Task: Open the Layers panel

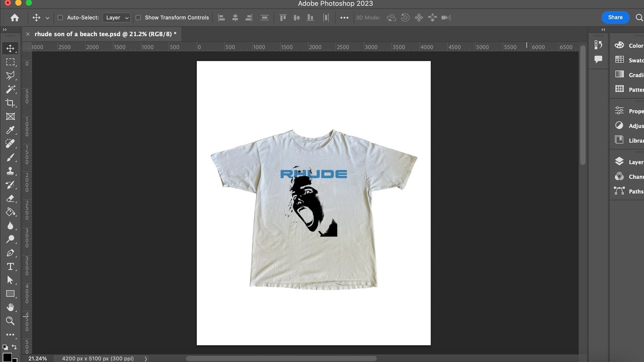Action: point(627,162)
